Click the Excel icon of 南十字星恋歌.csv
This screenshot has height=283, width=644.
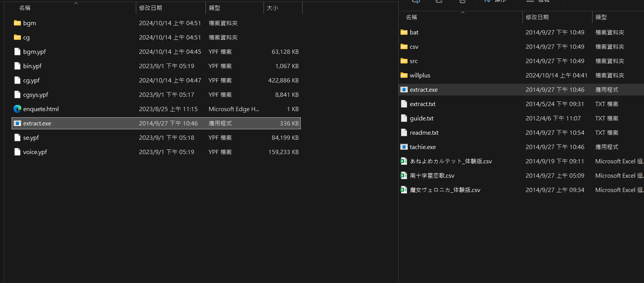404,175
